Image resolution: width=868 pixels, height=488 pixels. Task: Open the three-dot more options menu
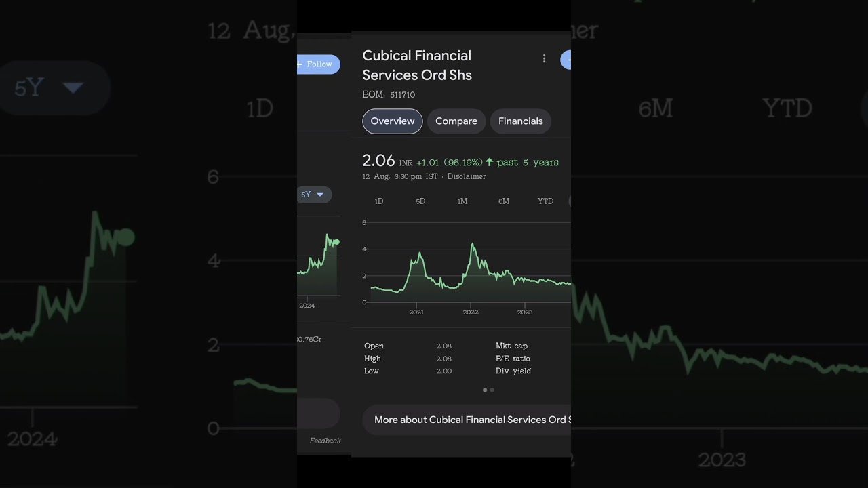544,59
